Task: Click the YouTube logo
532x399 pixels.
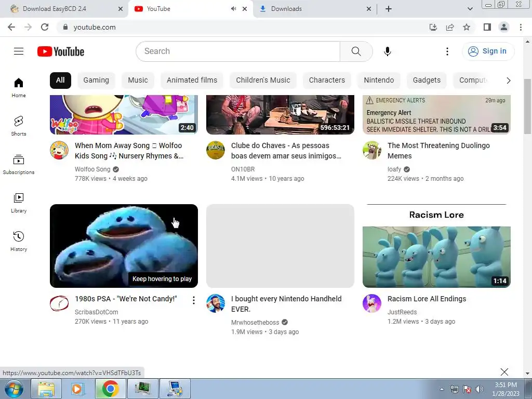Action: coord(61,51)
